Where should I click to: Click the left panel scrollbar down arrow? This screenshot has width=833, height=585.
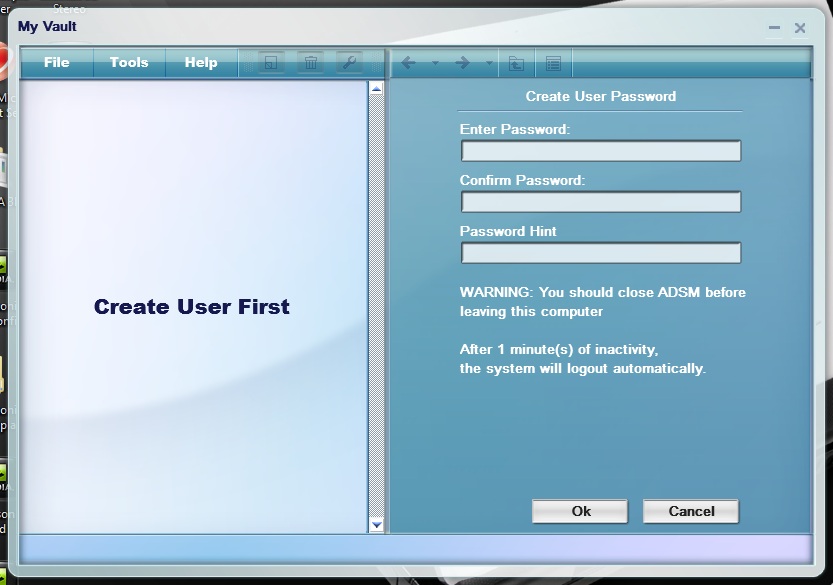(x=376, y=524)
